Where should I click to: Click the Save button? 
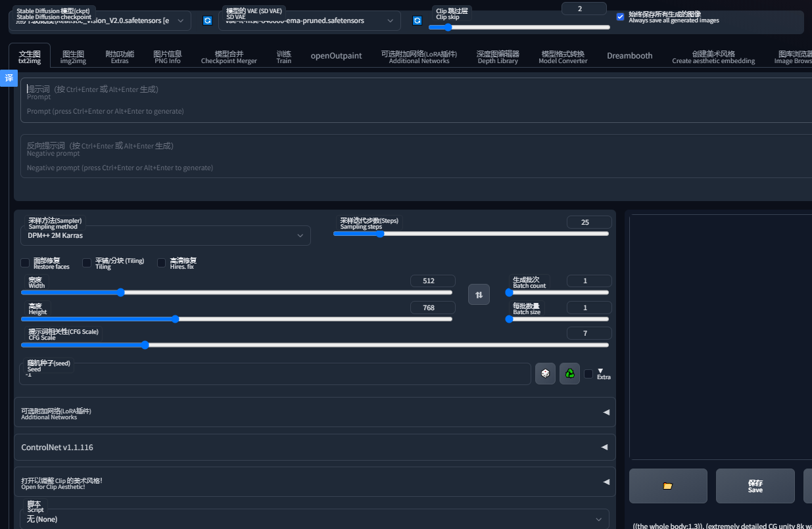click(755, 486)
